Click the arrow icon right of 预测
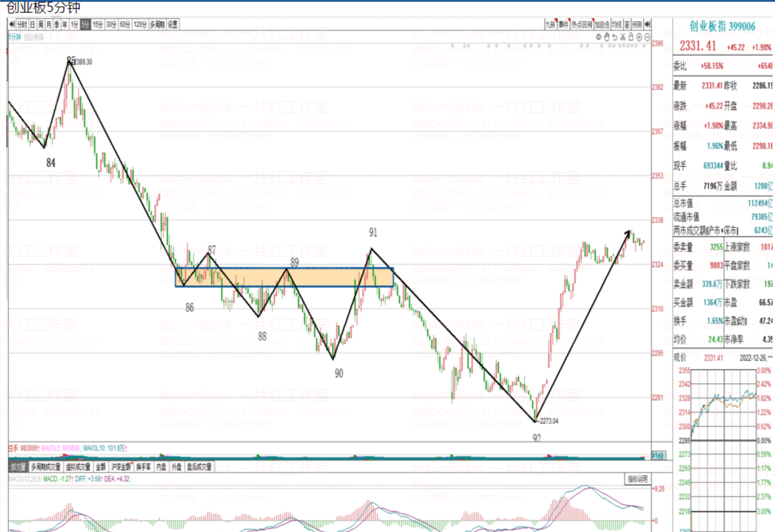Viewport: 775px width, 532px height. coord(647,24)
